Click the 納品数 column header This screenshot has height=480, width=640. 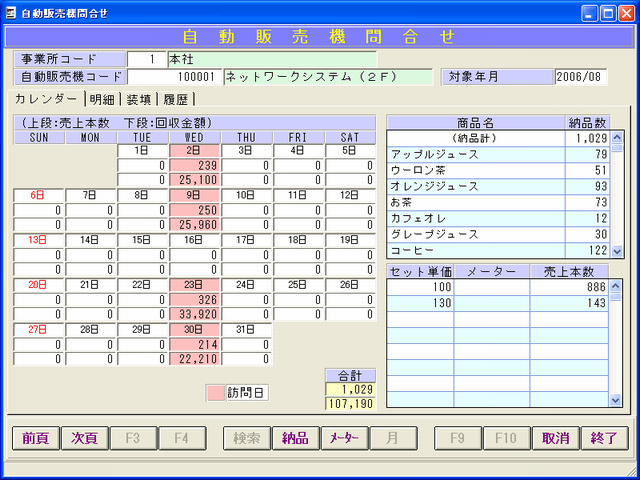588,122
